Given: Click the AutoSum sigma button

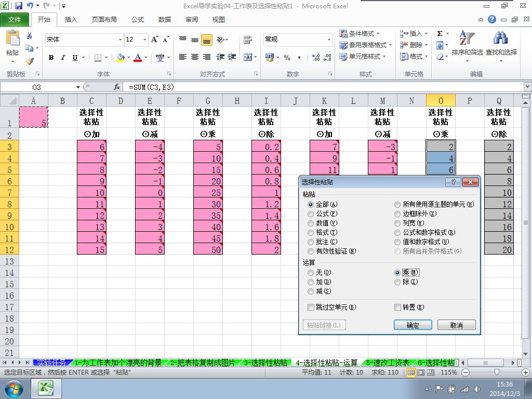Looking at the screenshot, I should point(440,34).
